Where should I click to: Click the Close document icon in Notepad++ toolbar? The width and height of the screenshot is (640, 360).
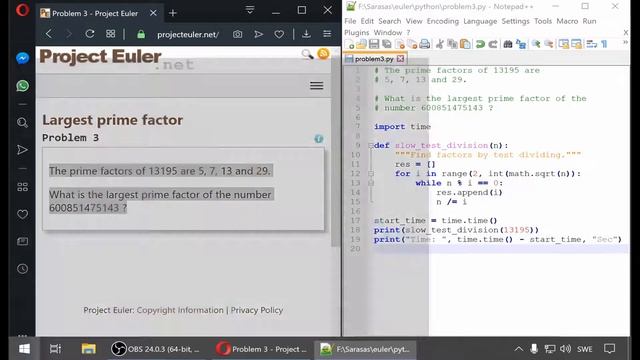click(400, 44)
